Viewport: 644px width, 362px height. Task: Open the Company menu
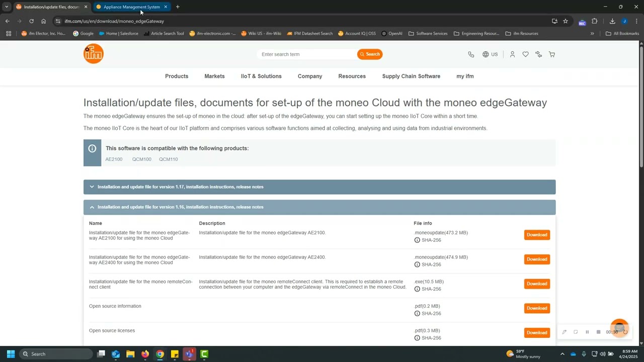[310, 76]
